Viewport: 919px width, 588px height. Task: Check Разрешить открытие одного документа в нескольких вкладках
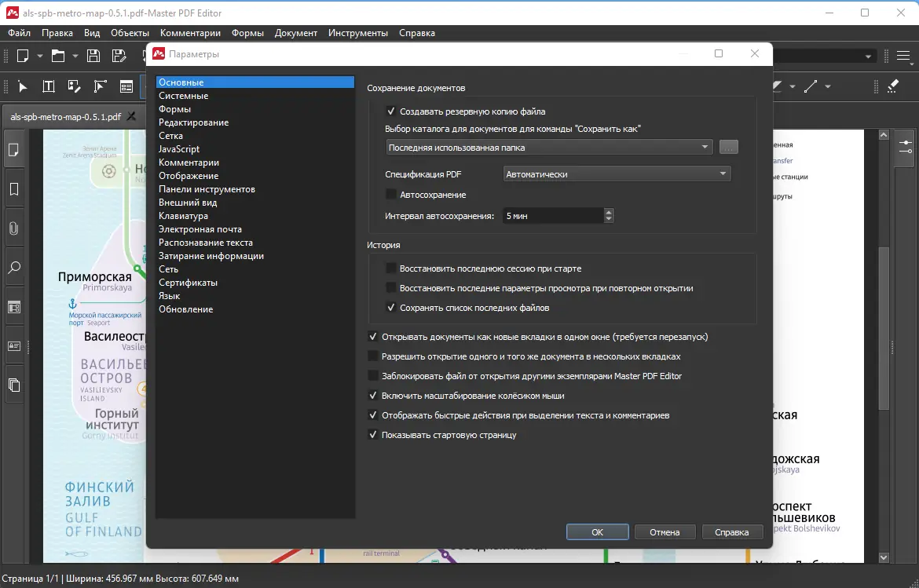point(373,356)
